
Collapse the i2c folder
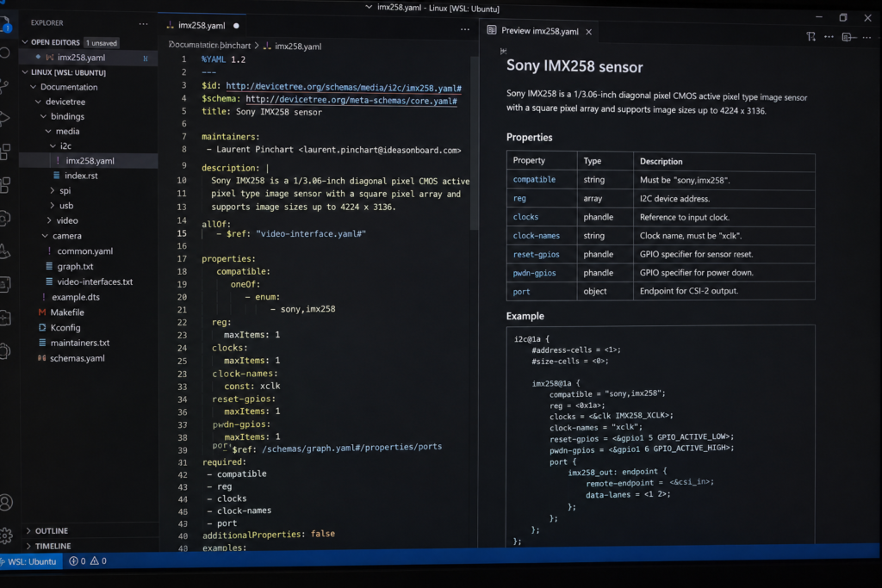click(53, 145)
